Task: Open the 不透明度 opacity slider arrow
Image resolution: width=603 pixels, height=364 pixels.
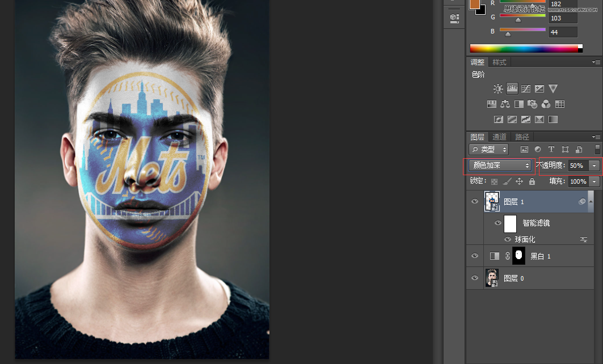Action: tap(594, 166)
